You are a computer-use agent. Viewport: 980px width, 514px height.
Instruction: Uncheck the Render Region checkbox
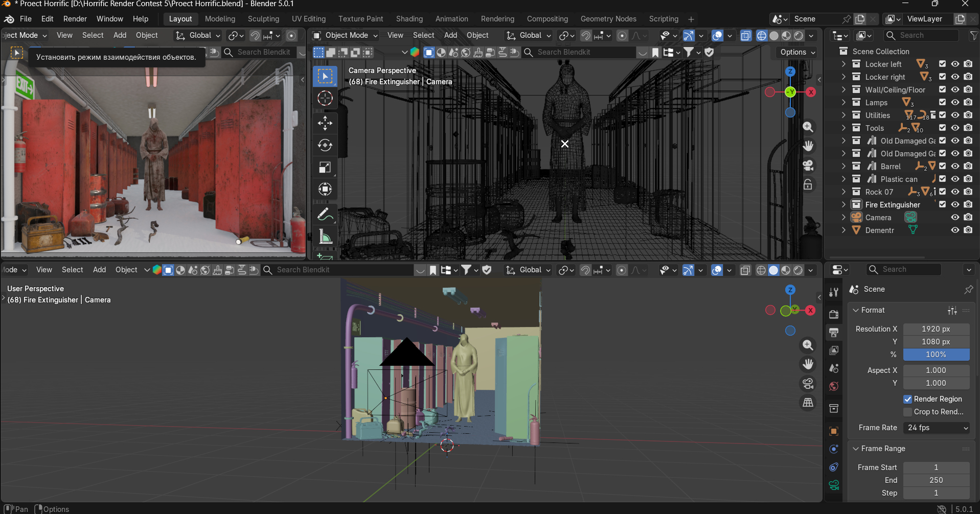pos(907,399)
